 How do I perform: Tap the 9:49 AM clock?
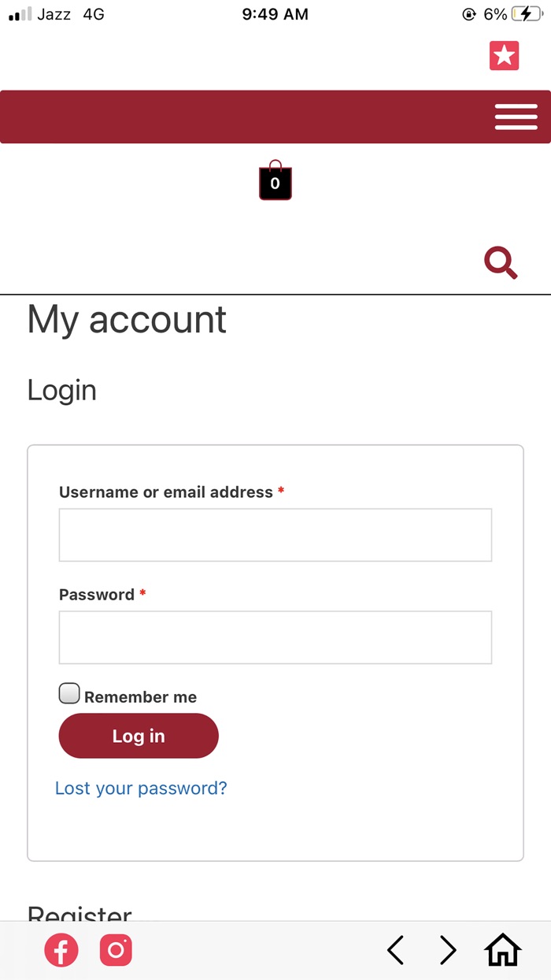(x=275, y=14)
